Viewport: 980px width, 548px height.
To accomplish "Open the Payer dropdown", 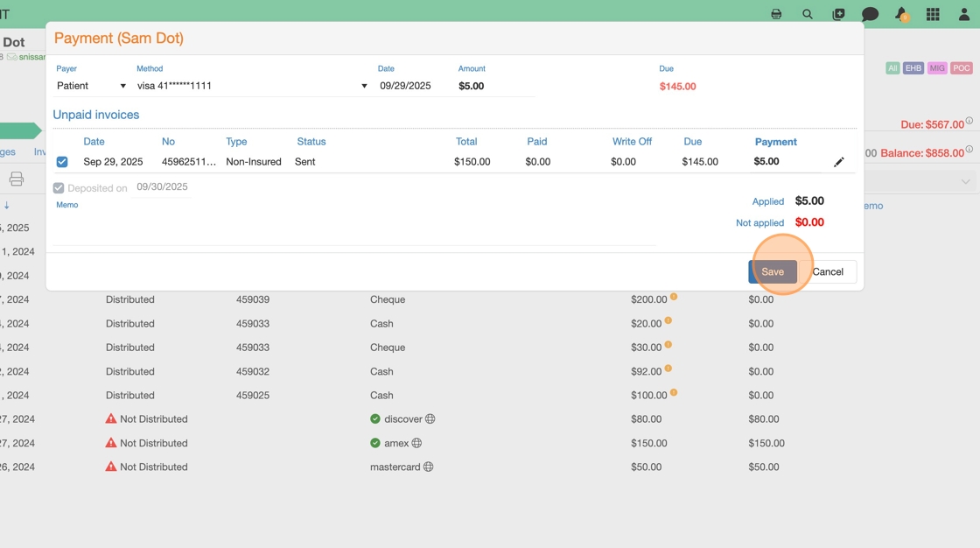I will (92, 86).
